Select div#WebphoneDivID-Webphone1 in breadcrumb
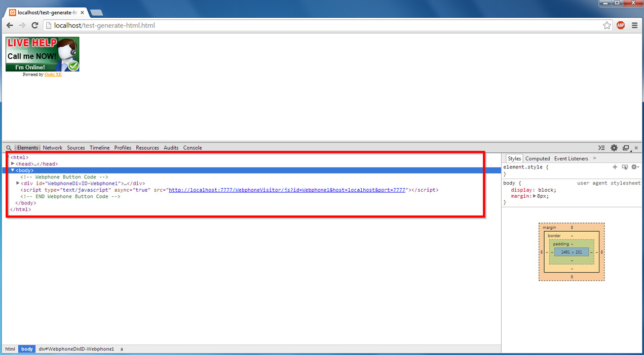The height and width of the screenshot is (355, 644). pos(77,349)
